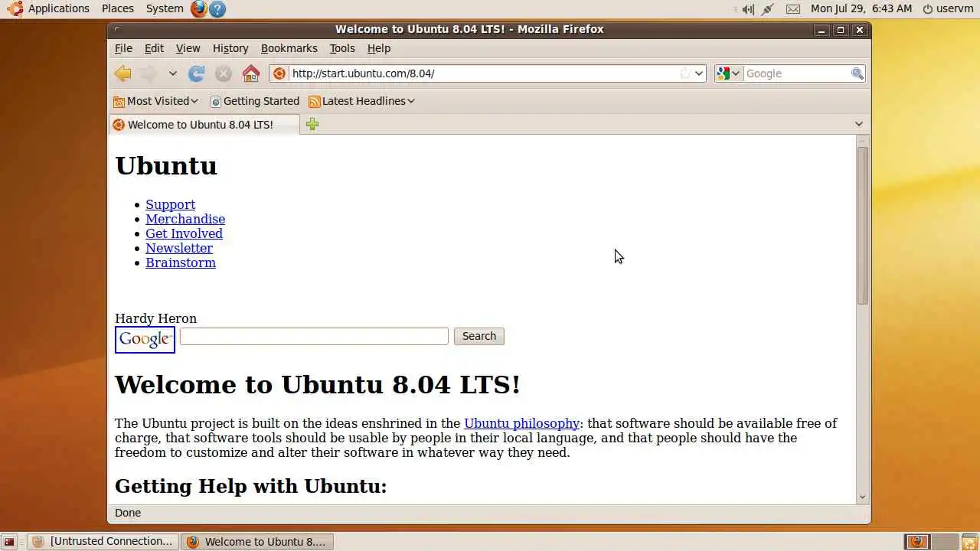Bookmark this page with the star icon
This screenshot has height=551, width=980.
685,73
